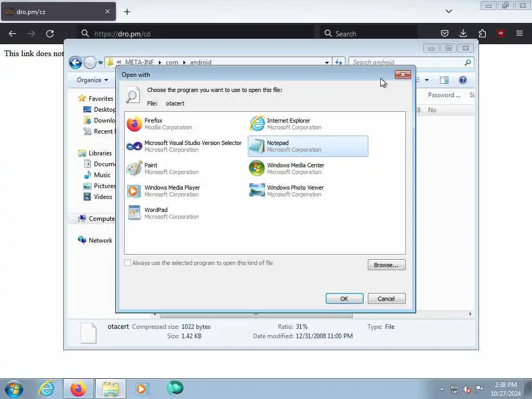Click the taskbar clock showing 2:38 PM

[506, 389]
